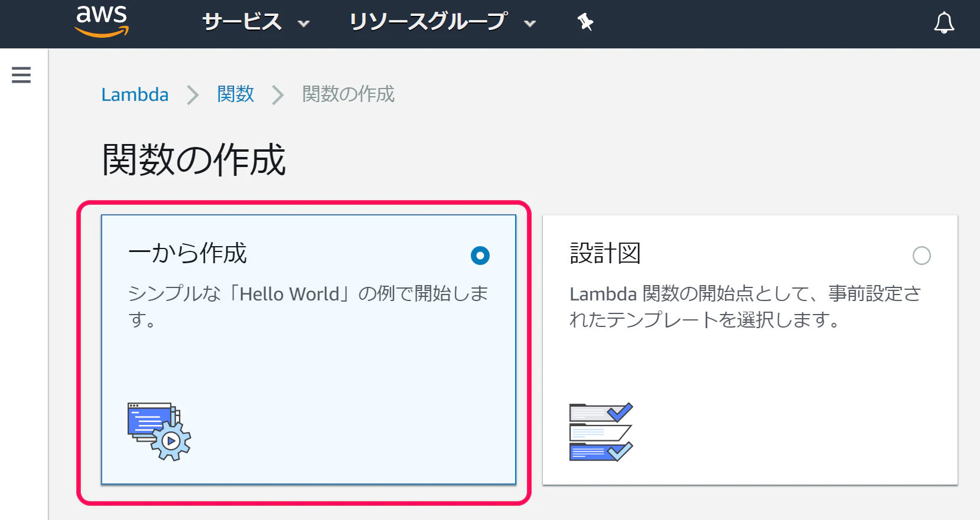Open the notifications bell
This screenshot has height=520, width=980.
point(944,23)
